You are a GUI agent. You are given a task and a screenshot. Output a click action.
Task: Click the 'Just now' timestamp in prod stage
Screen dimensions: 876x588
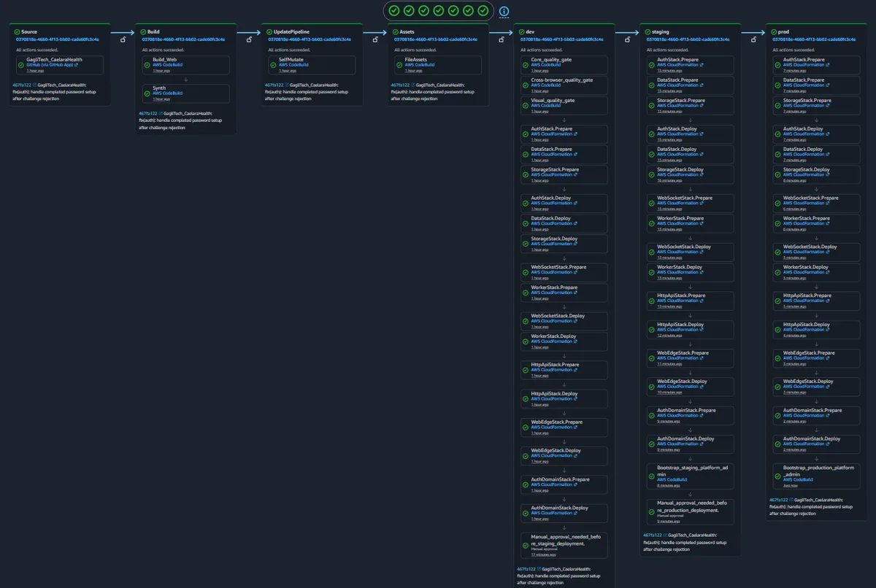tap(791, 484)
